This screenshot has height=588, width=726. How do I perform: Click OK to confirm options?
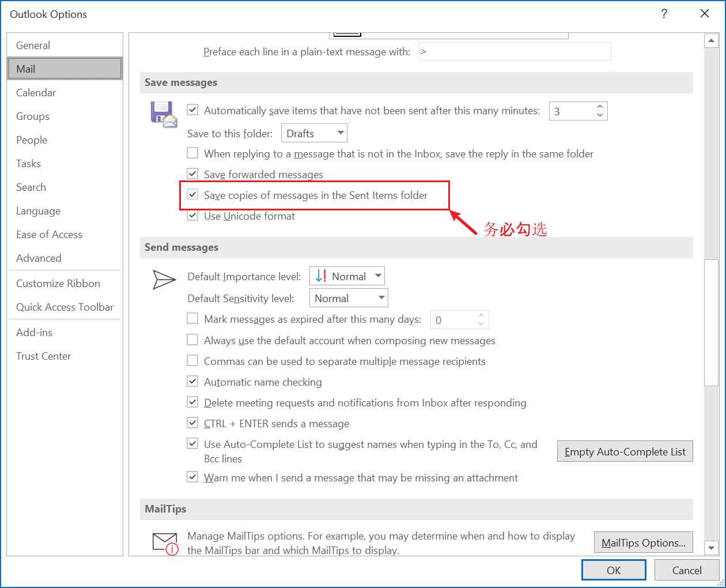point(614,570)
